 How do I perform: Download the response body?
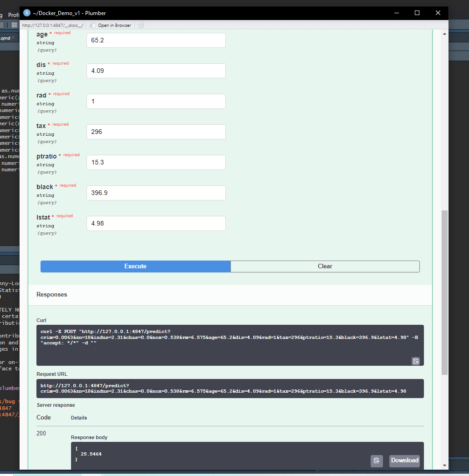(404, 461)
